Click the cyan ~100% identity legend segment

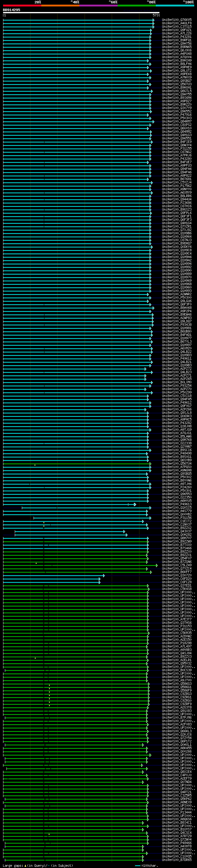click(x=175, y=6)
